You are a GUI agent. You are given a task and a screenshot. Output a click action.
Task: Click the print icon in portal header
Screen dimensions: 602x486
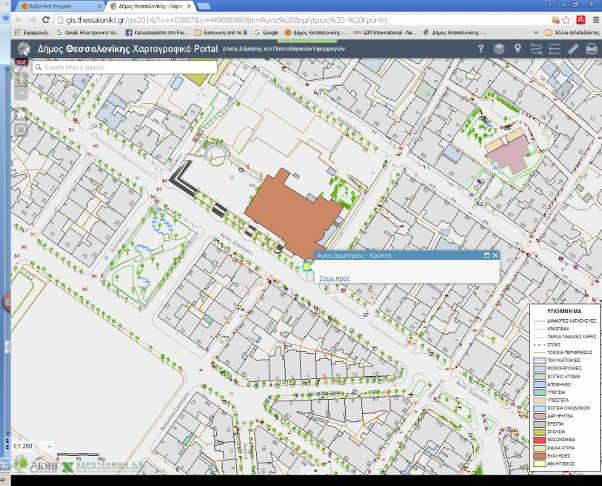pyautogui.click(x=591, y=49)
